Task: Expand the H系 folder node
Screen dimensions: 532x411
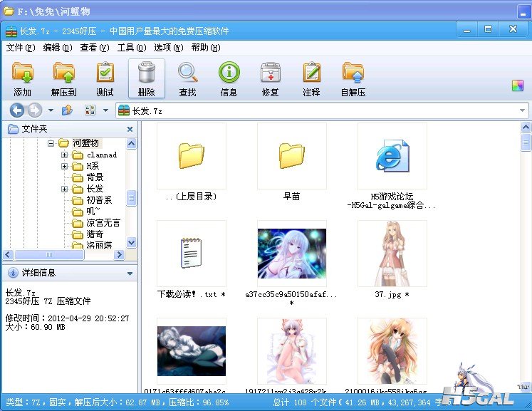Action: tap(65, 166)
